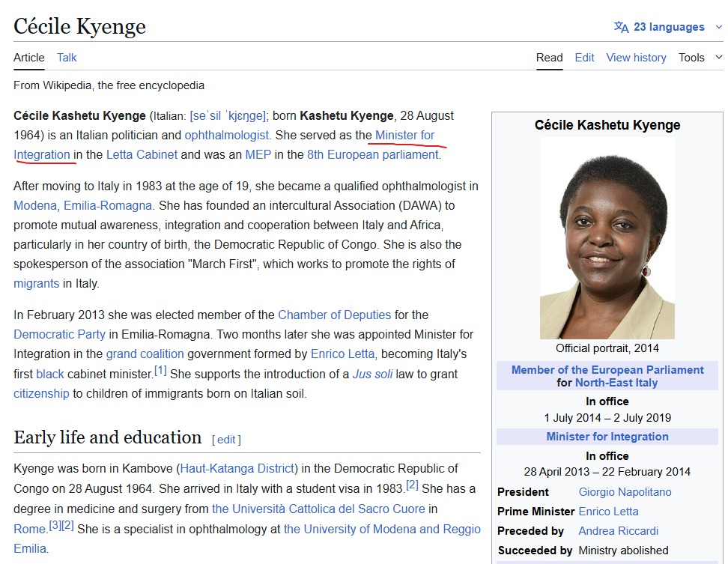Click the Rome link

(29, 530)
